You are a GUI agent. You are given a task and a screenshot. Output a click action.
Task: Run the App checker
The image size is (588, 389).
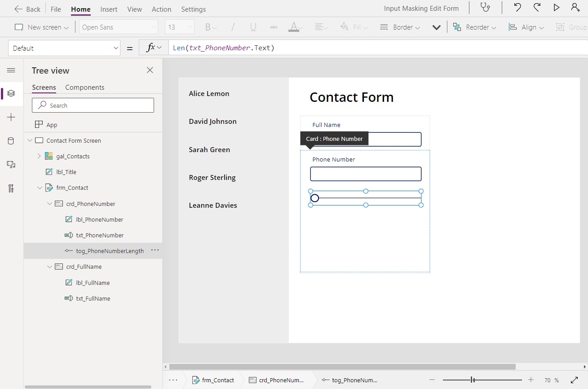point(485,8)
